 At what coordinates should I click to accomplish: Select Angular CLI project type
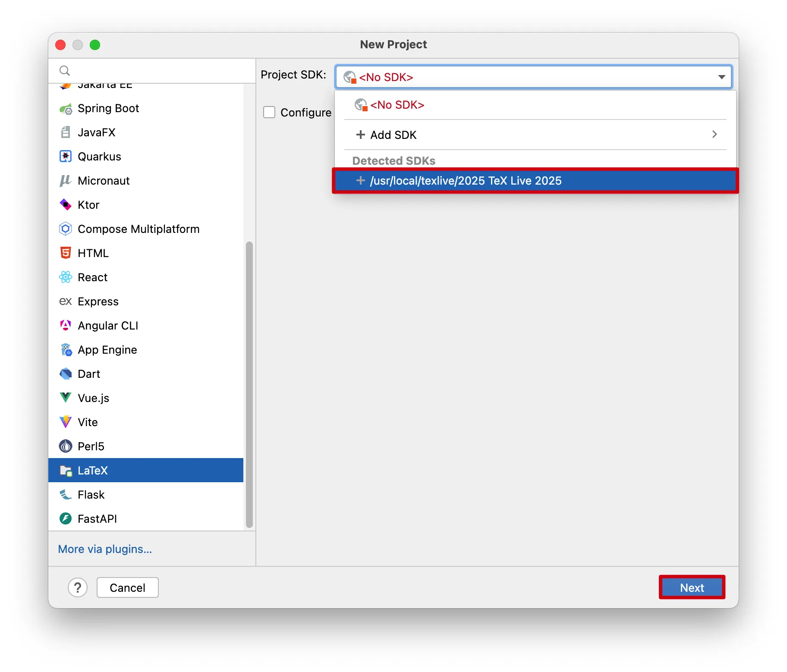[146, 326]
